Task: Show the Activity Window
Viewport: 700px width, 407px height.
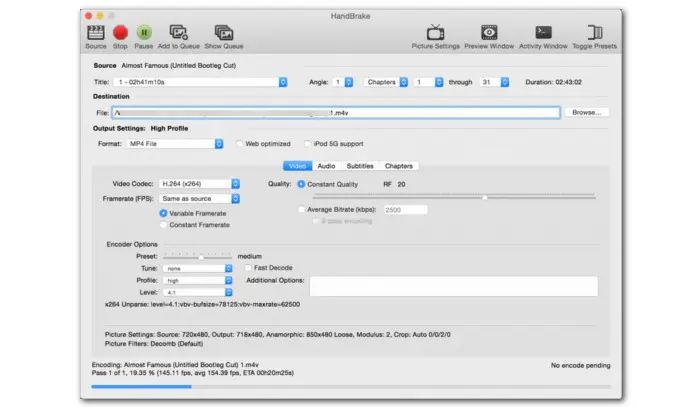Action: [x=544, y=34]
